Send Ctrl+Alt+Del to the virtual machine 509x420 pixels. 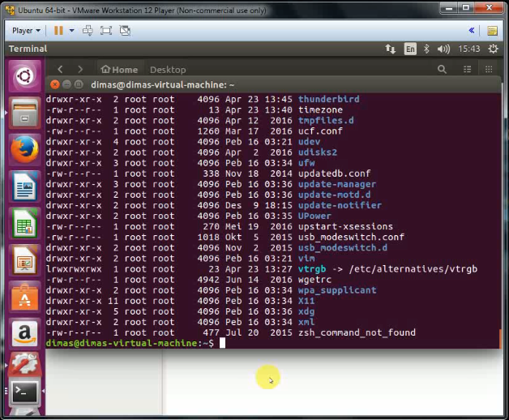click(88, 31)
